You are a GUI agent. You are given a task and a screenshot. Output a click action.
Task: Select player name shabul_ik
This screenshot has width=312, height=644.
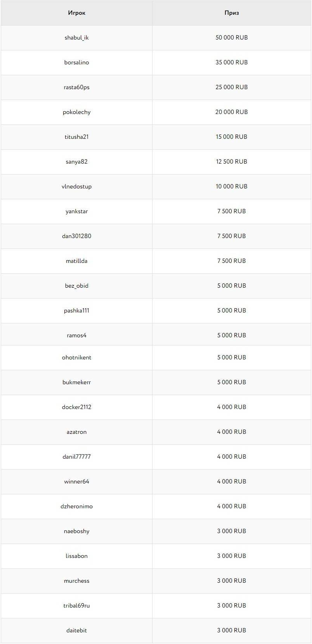pyautogui.click(x=76, y=38)
